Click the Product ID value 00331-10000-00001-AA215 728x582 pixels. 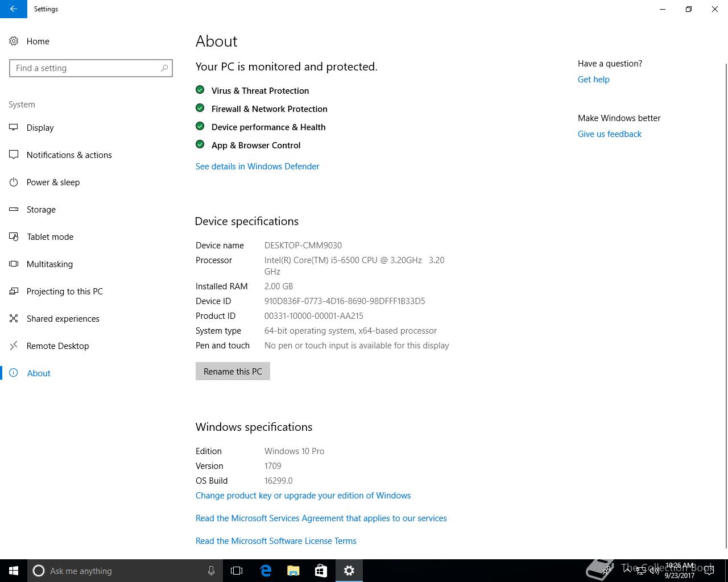(313, 316)
